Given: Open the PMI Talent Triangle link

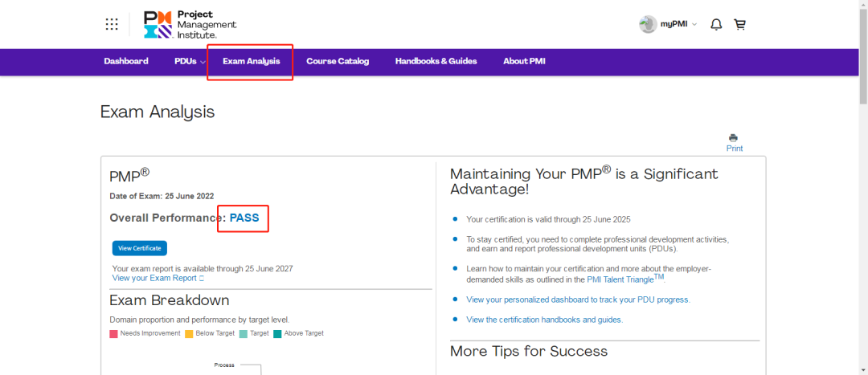Looking at the screenshot, I should [625, 279].
